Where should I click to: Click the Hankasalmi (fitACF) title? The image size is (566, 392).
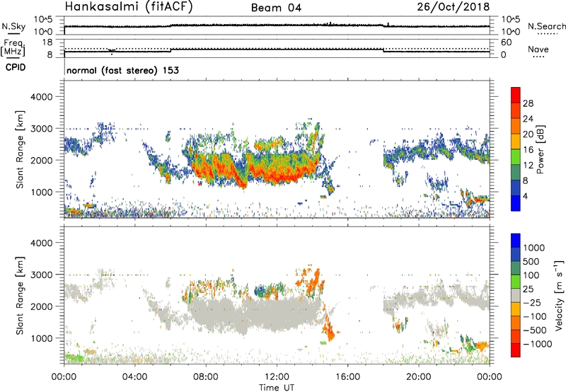coord(129,7)
